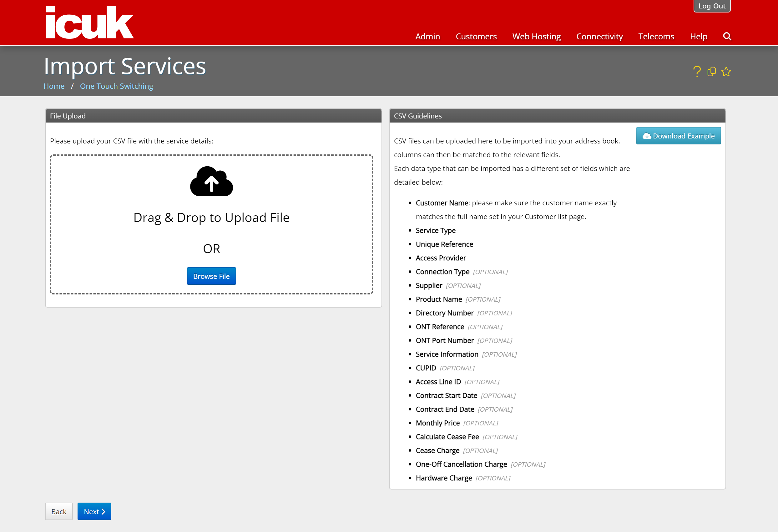Open One Touch Switching breadcrumb link
Screen dimensions: 778x532
(117, 86)
